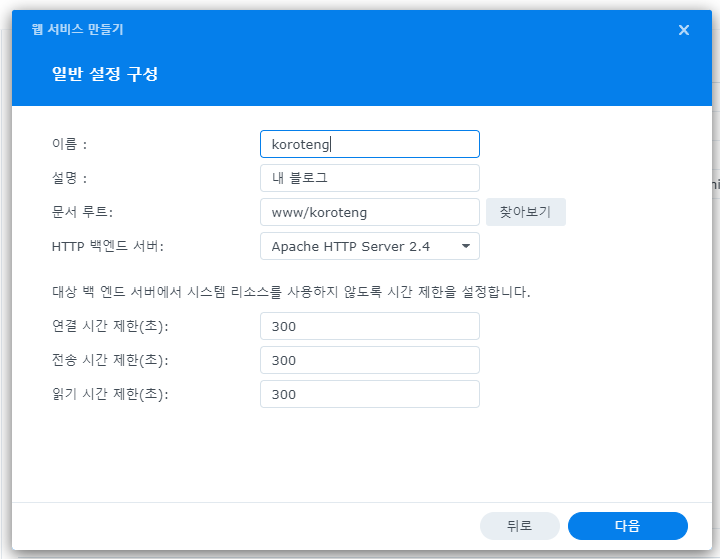Viewport: 720px width, 559px height.
Task: Select the 설명 field with 내 블로그
Action: 370,178
